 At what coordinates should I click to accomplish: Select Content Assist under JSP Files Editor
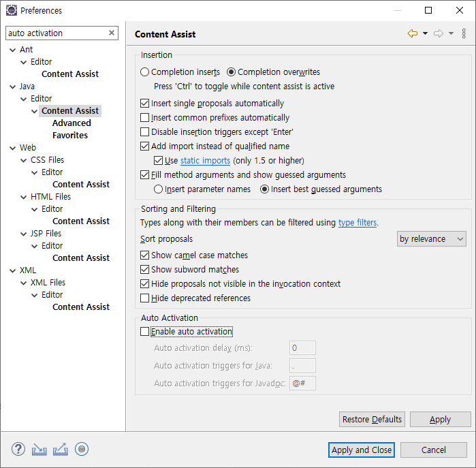pyautogui.click(x=81, y=258)
